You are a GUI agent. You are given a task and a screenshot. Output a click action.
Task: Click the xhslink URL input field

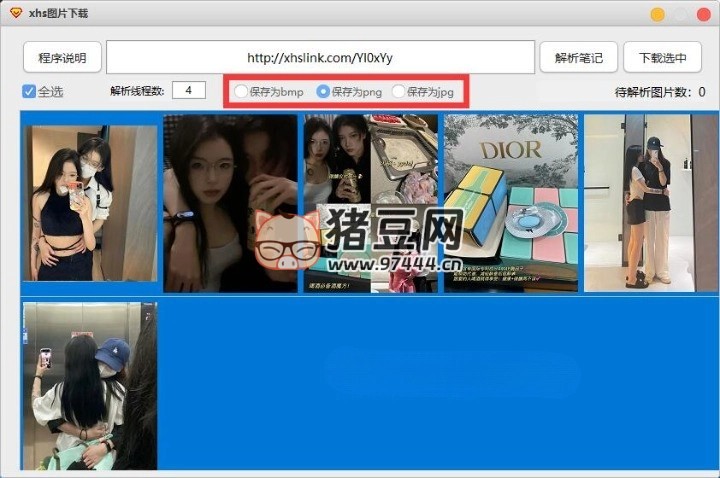click(x=320, y=58)
